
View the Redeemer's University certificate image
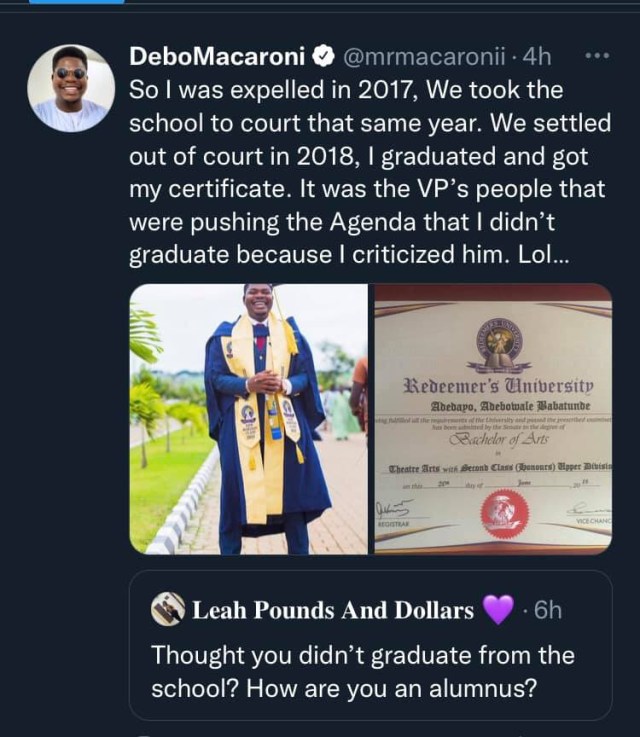point(493,419)
